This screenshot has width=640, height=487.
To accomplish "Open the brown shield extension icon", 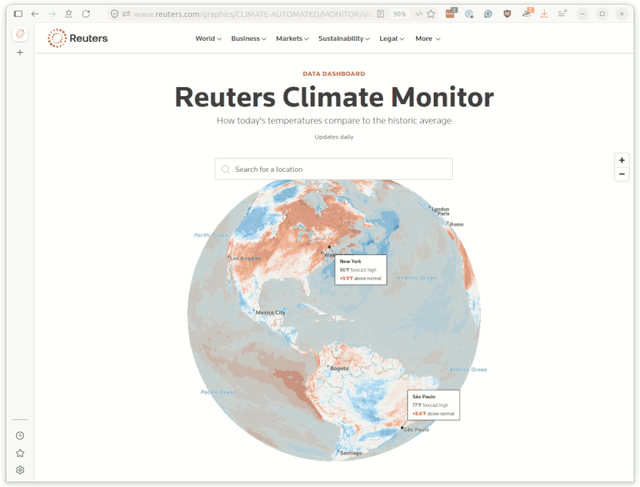I will (507, 14).
